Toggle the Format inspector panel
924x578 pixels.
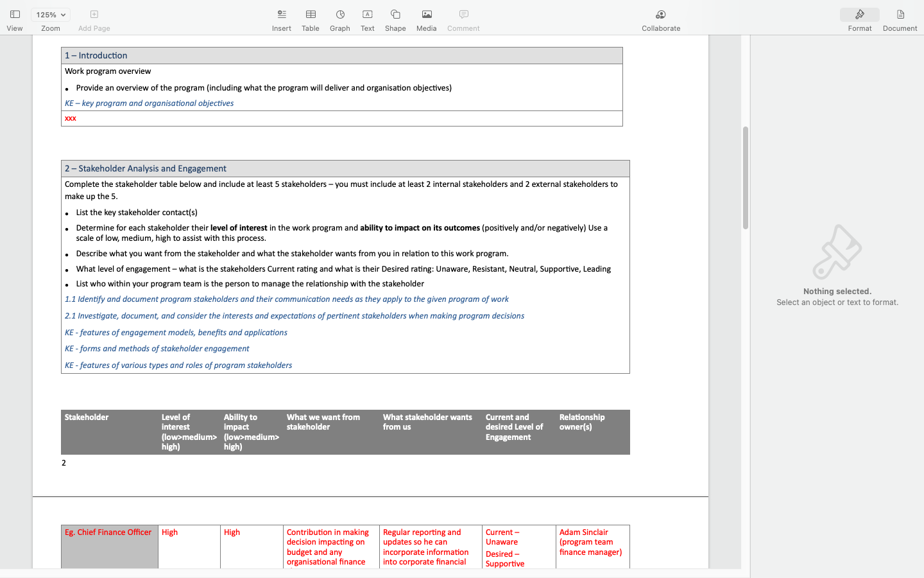click(859, 19)
